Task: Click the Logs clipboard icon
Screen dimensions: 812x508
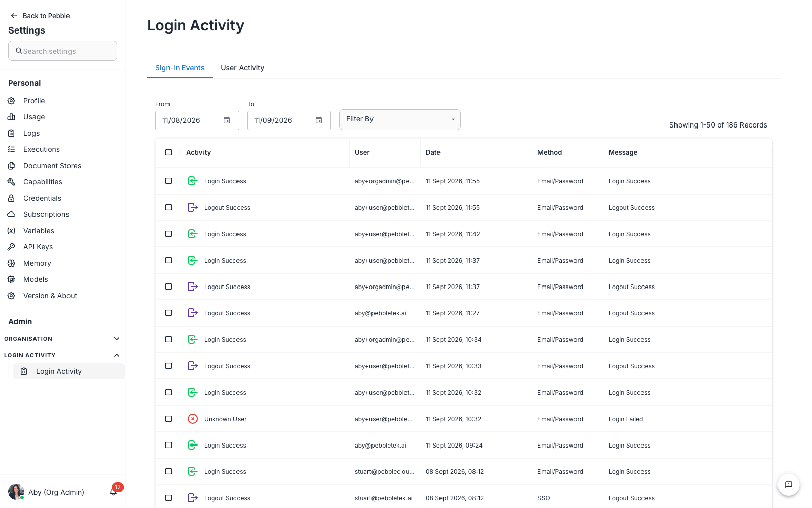Action: (11, 133)
